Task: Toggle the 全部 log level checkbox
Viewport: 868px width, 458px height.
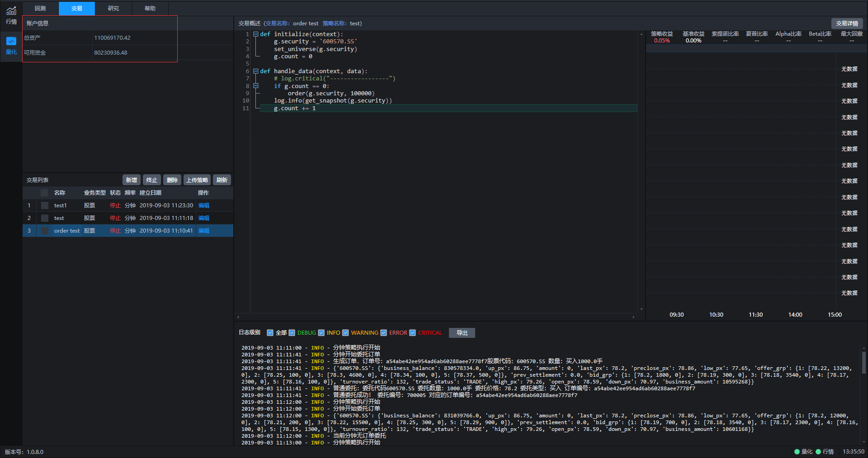Action: pos(270,333)
